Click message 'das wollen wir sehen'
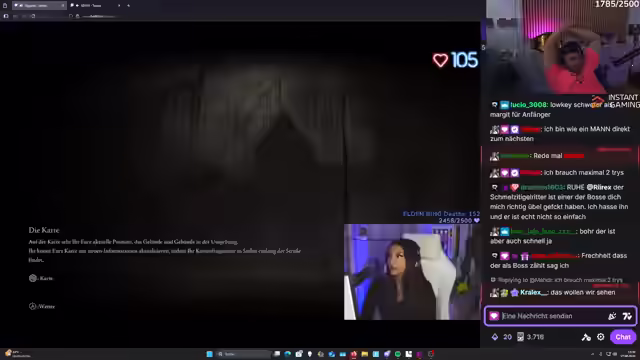The width and height of the screenshot is (640, 360). (583, 292)
